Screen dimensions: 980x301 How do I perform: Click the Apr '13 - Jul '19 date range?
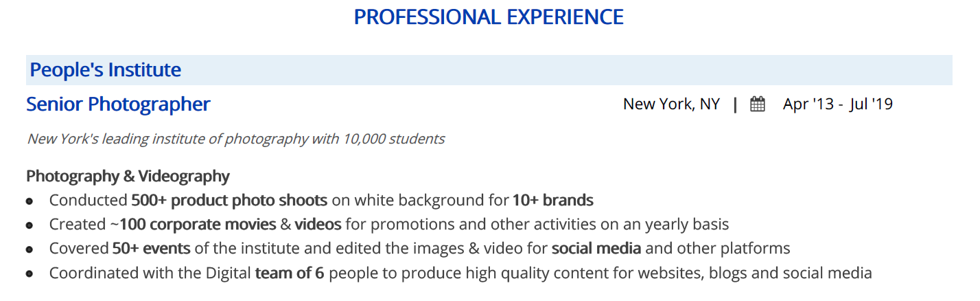pyautogui.click(x=837, y=104)
